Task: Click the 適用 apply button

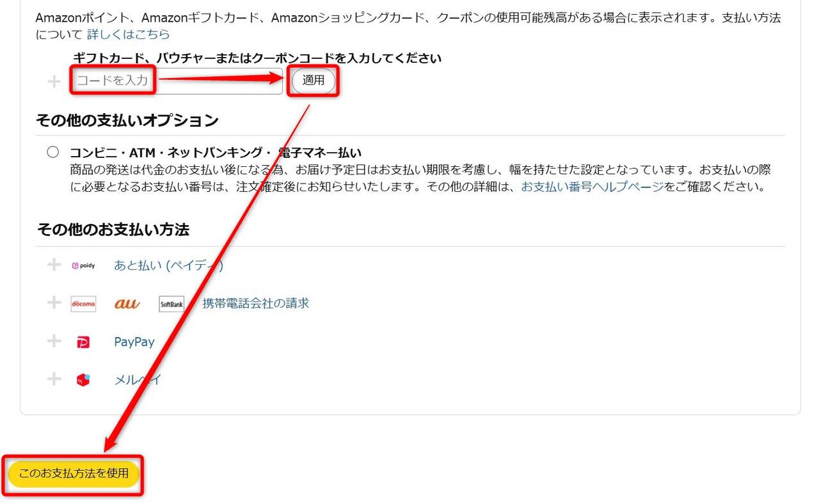Action: coord(314,81)
